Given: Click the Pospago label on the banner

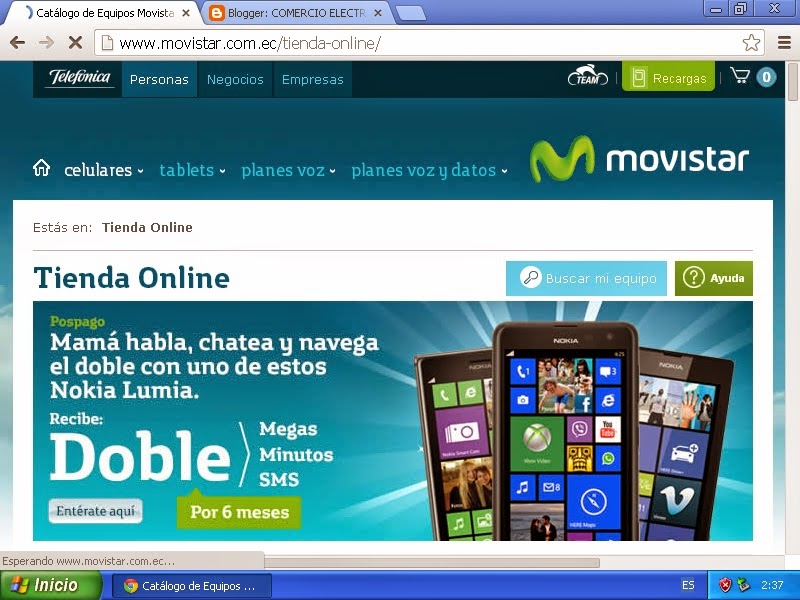Looking at the screenshot, I should [x=78, y=322].
